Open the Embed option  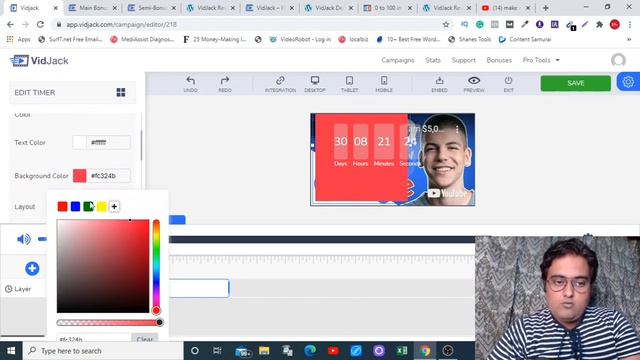point(439,84)
